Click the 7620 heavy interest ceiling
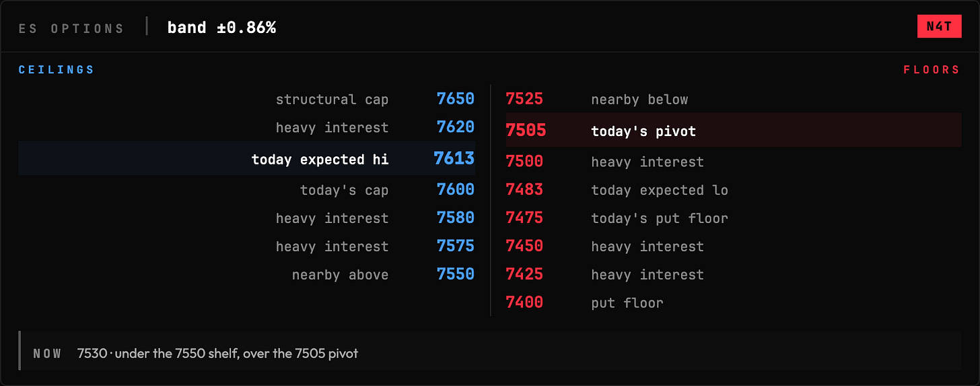 (246, 127)
